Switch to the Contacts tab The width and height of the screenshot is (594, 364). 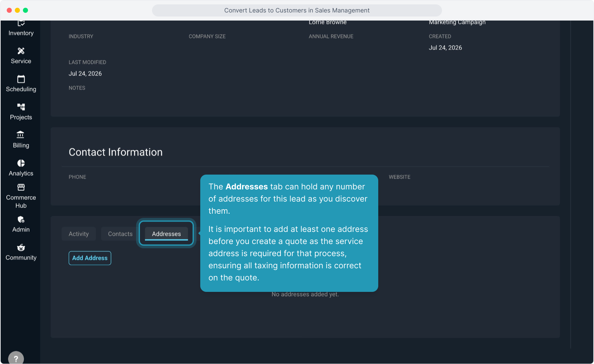(120, 234)
